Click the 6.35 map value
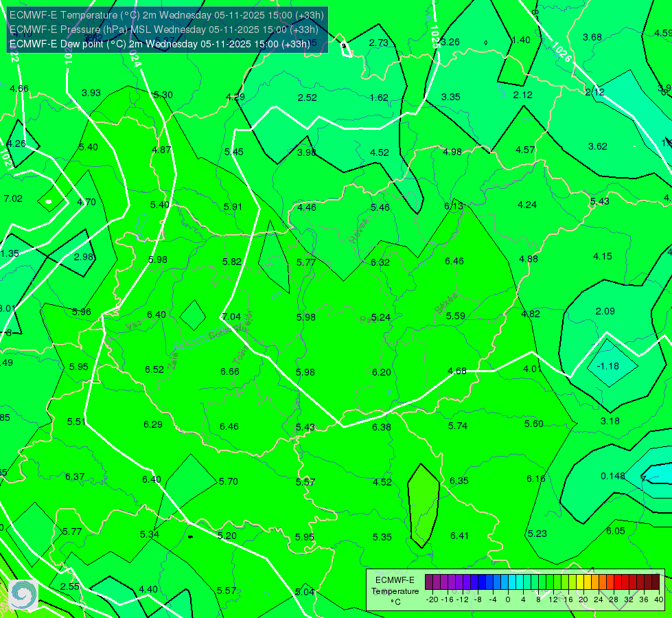This screenshot has width=672, height=618. pyautogui.click(x=459, y=481)
